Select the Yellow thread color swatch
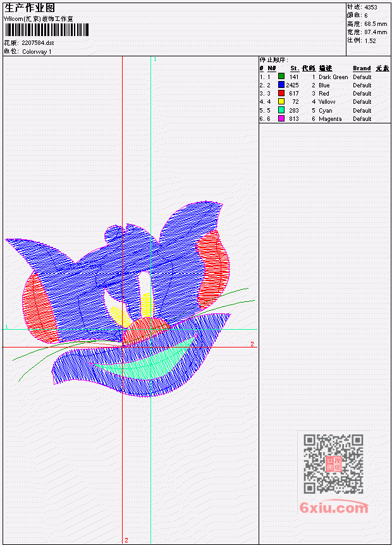This screenshot has height=545, width=392. [281, 101]
